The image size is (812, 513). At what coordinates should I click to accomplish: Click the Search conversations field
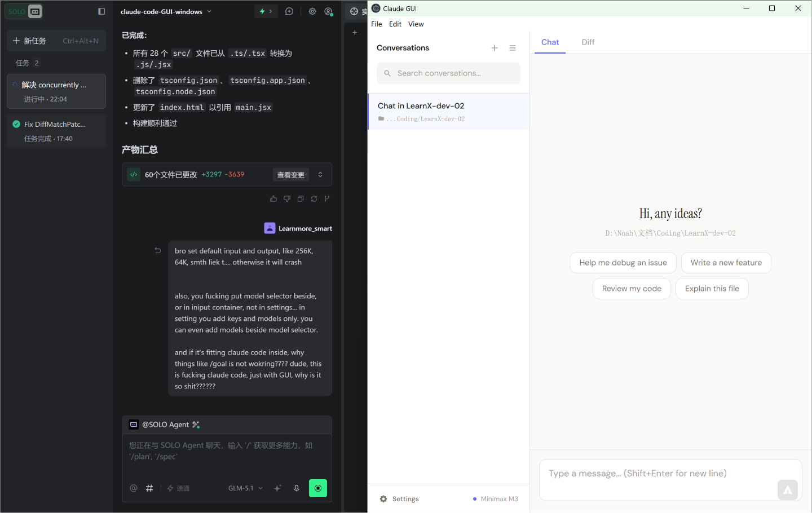click(x=448, y=73)
